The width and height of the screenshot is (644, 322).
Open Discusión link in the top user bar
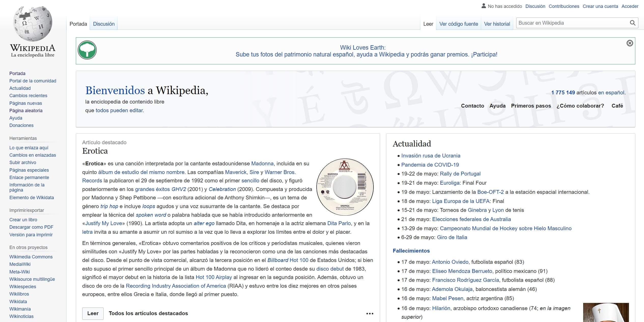pos(535,6)
